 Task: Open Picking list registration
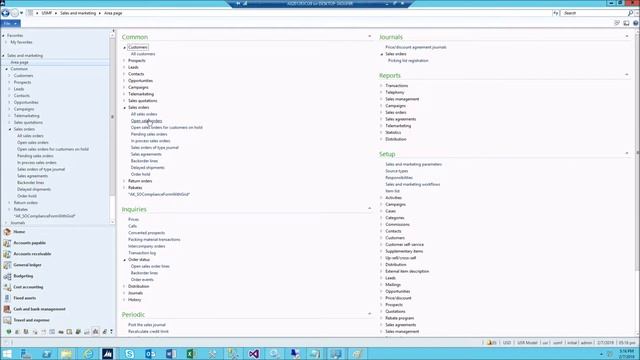pyautogui.click(x=408, y=61)
